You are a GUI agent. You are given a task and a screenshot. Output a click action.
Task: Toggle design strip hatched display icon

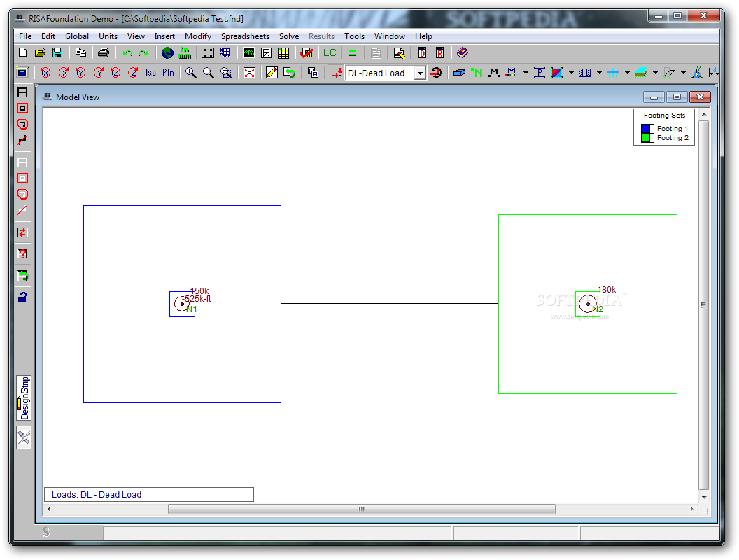tap(585, 73)
